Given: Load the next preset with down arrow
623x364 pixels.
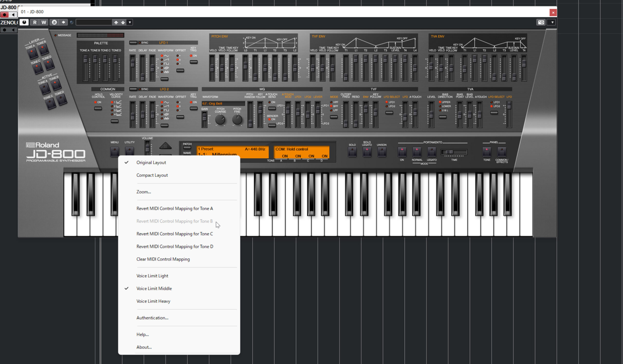Looking at the screenshot, I should 123,22.
